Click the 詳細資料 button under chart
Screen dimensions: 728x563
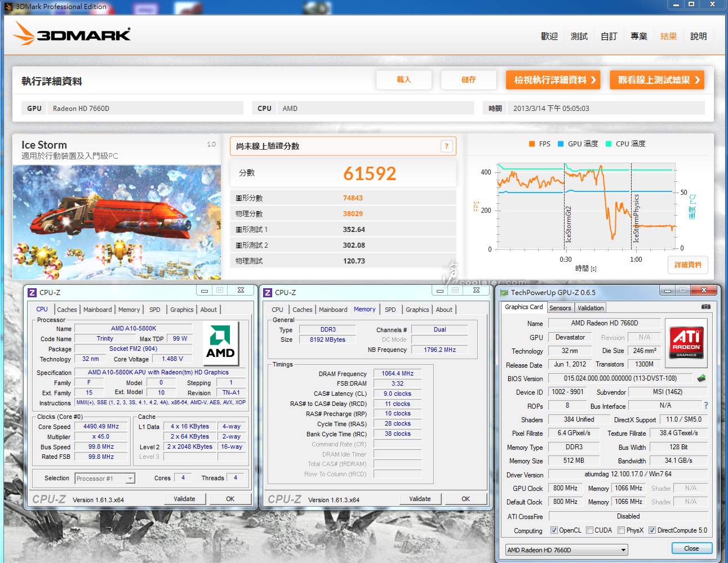688,265
